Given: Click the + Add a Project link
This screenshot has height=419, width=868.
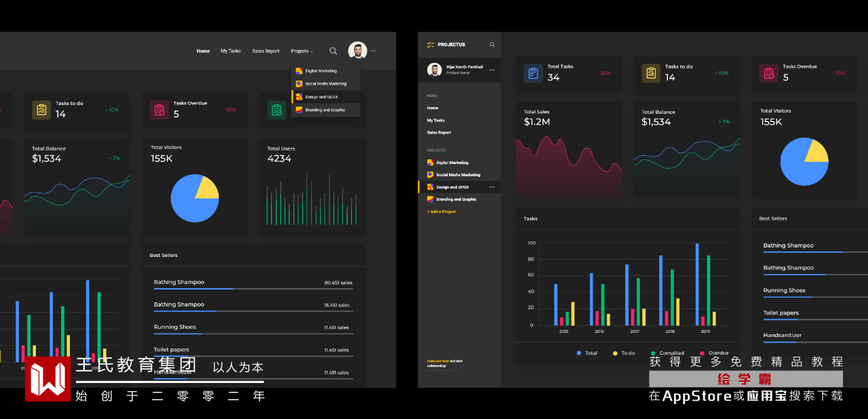Looking at the screenshot, I should (441, 212).
